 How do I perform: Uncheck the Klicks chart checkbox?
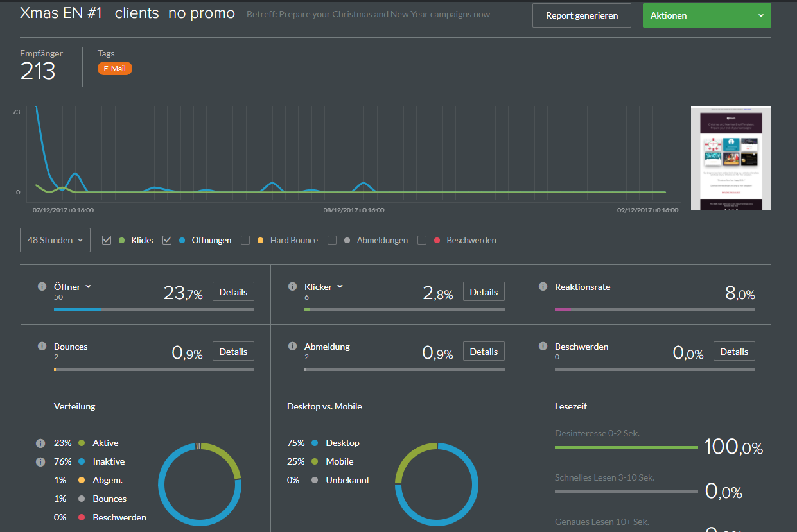pos(107,240)
